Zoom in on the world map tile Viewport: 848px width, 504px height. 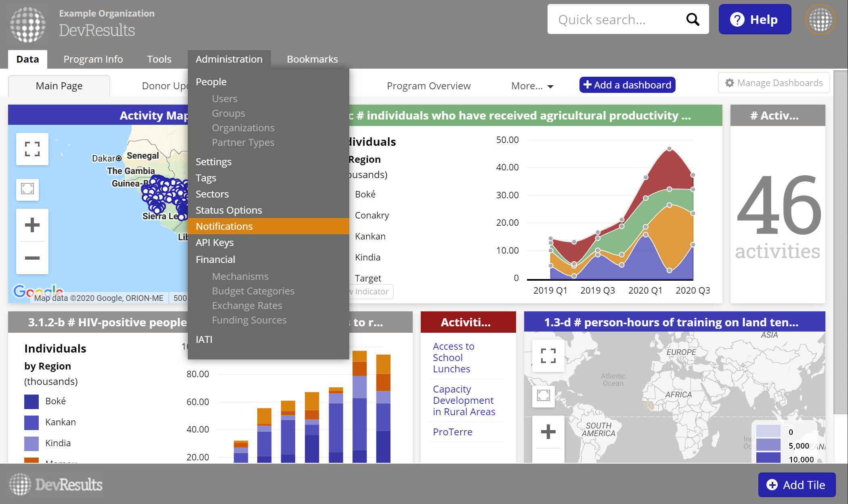(548, 431)
